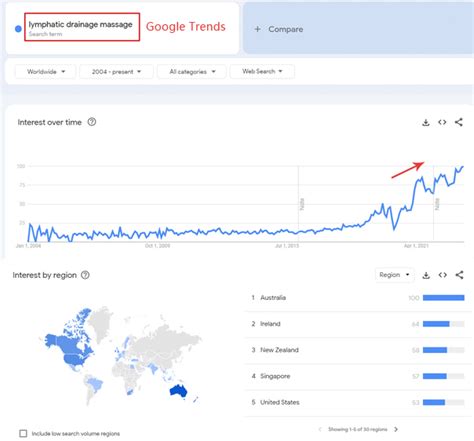Click the Interest by region help icon
The image size is (474, 441).
click(85, 275)
